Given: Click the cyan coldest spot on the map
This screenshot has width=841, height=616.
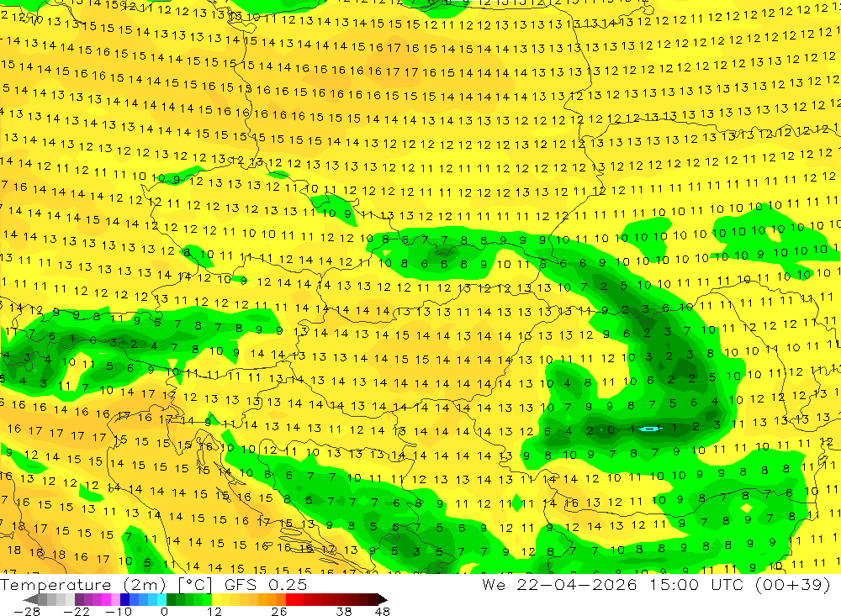Looking at the screenshot, I should [649, 429].
